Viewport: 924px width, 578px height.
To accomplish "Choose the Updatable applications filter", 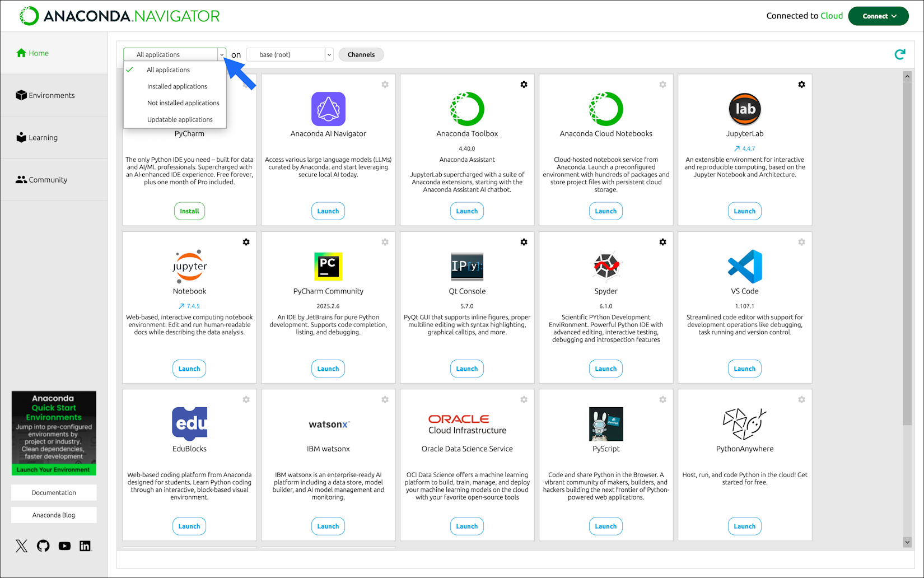I will point(180,119).
